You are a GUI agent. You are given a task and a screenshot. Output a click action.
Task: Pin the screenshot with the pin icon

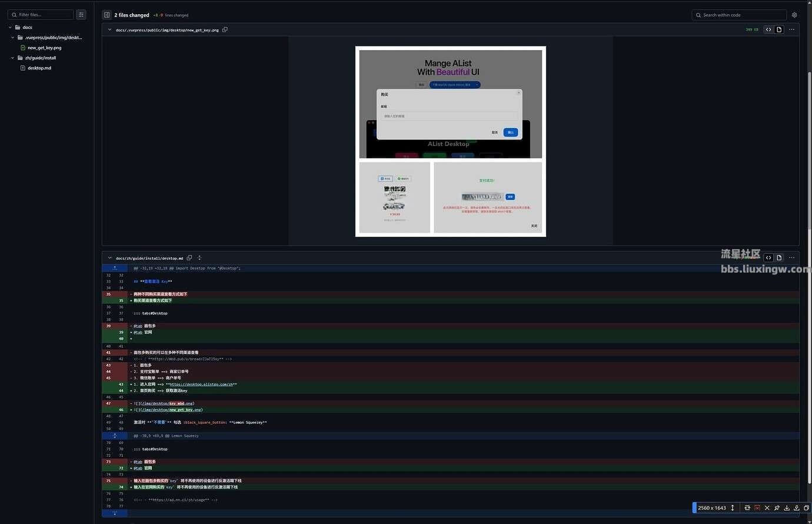point(777,508)
